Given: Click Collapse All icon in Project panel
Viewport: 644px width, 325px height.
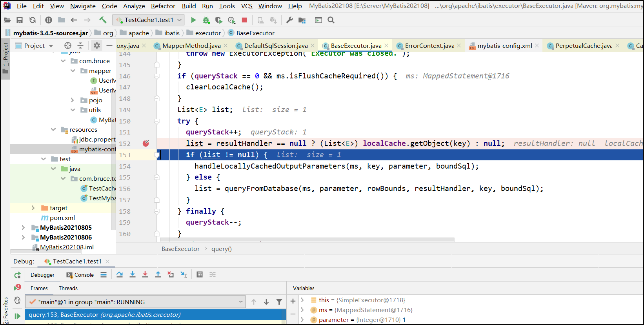Looking at the screenshot, I should pos(80,45).
